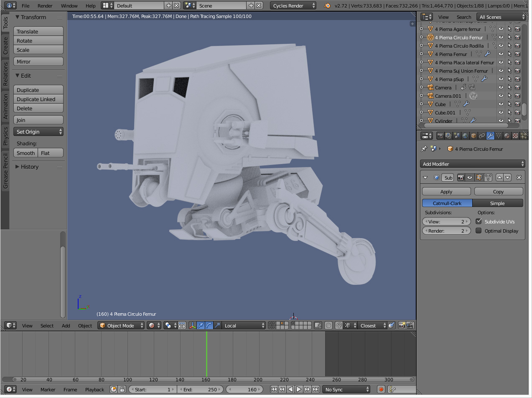Open the No Sync playback dropdown
This screenshot has width=532, height=398.
346,389
